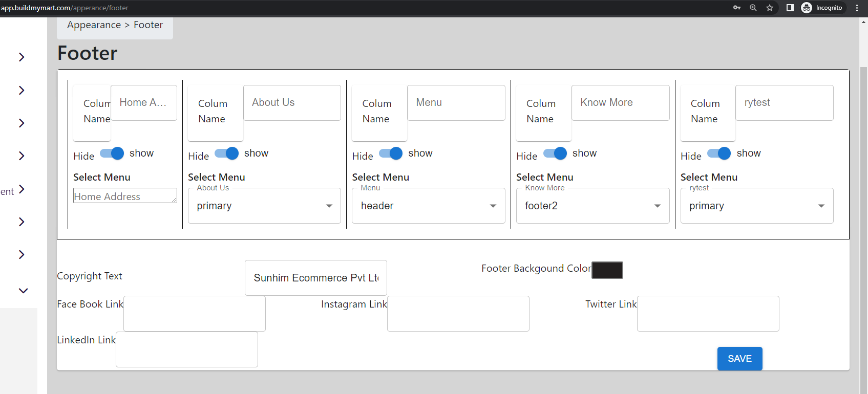The image size is (868, 394).
Task: Click the Footer breadcrumb item
Action: tap(148, 25)
